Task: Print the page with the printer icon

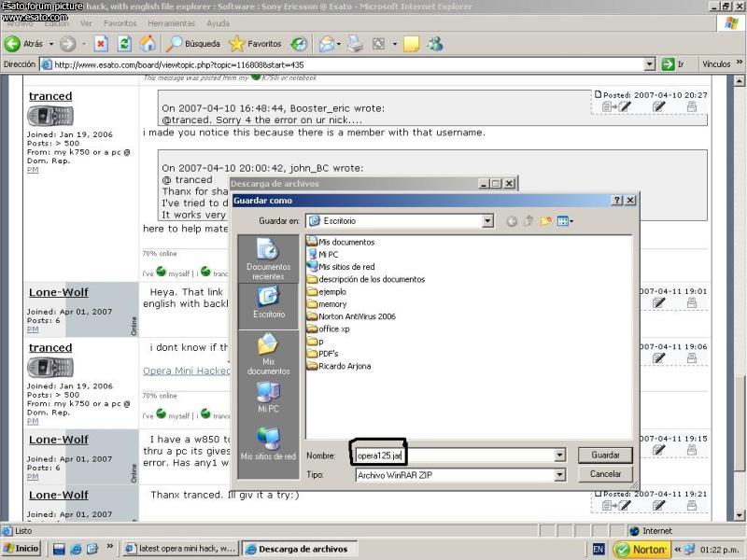Action: [x=355, y=44]
